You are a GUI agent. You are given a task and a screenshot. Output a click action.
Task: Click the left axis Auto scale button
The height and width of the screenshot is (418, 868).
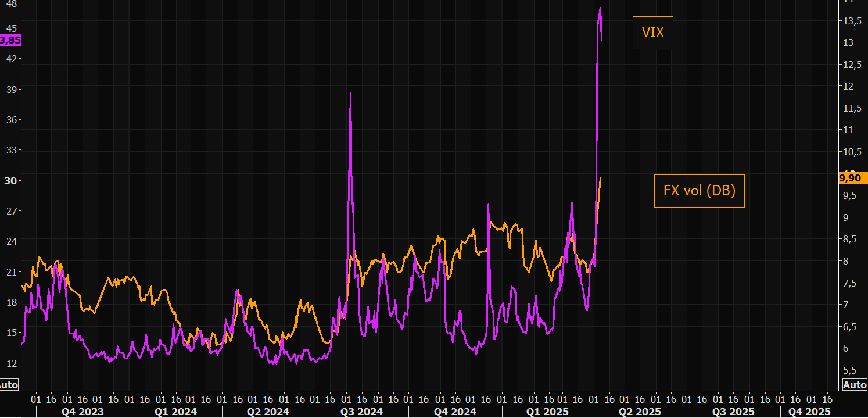(x=9, y=385)
